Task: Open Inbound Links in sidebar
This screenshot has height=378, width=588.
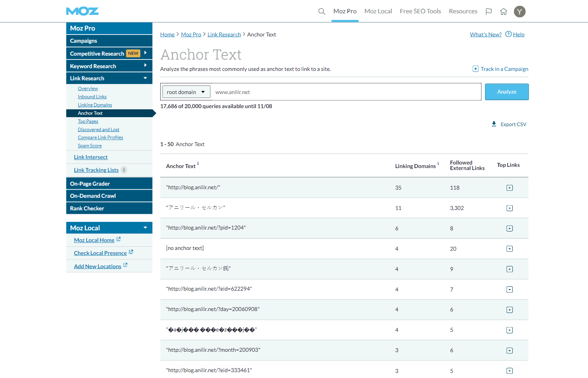Action: click(x=92, y=97)
